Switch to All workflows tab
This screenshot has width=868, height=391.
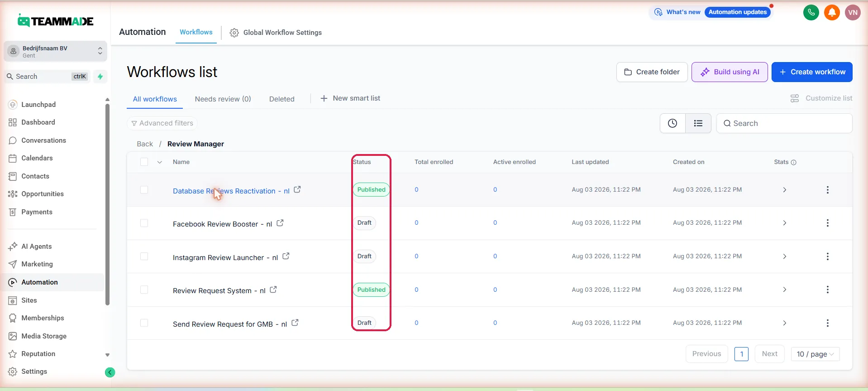click(155, 99)
